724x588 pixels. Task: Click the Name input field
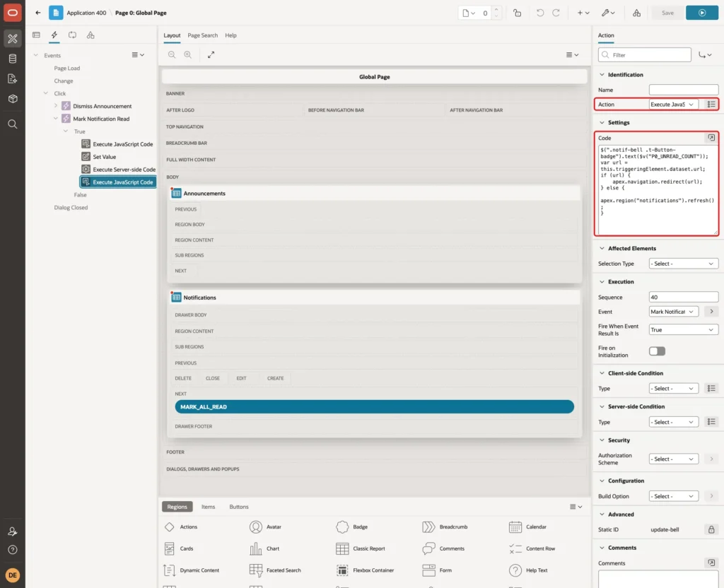[684, 90]
